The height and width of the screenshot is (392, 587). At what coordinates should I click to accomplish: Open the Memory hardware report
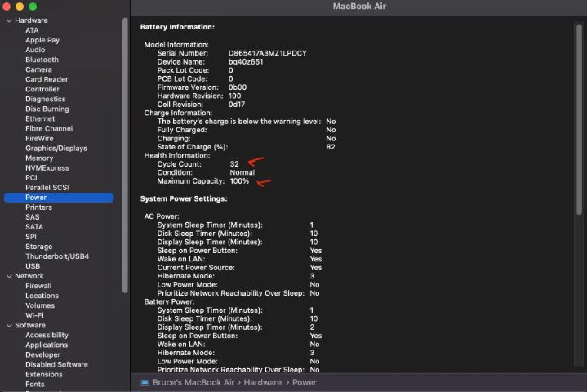coord(39,158)
